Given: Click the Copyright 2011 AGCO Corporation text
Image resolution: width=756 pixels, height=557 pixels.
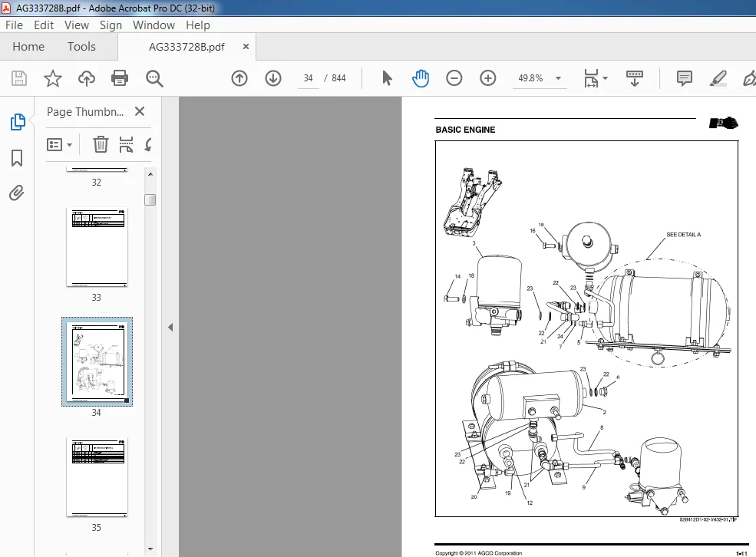Looking at the screenshot, I should click(478, 553).
